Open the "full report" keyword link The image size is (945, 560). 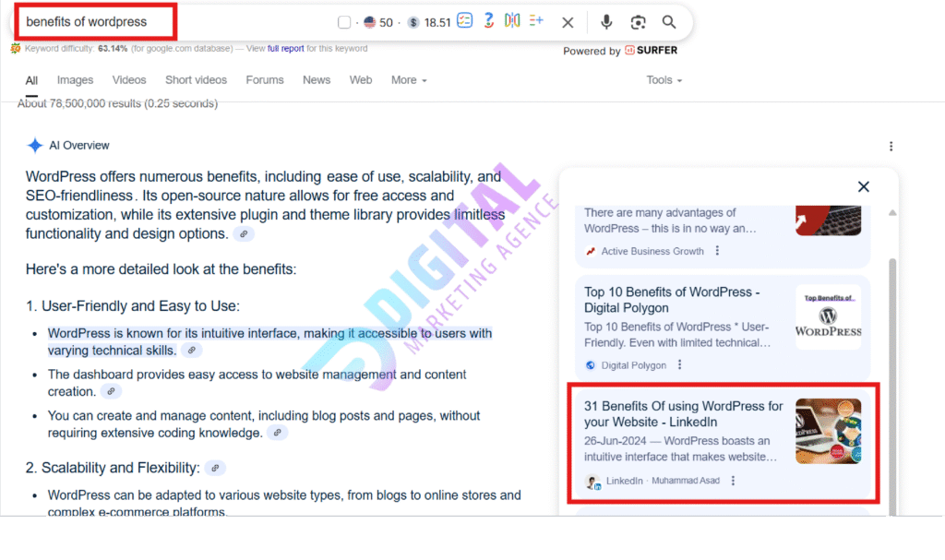[286, 49]
